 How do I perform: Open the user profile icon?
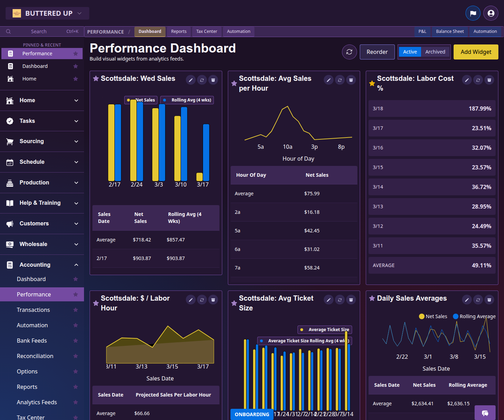[491, 13]
